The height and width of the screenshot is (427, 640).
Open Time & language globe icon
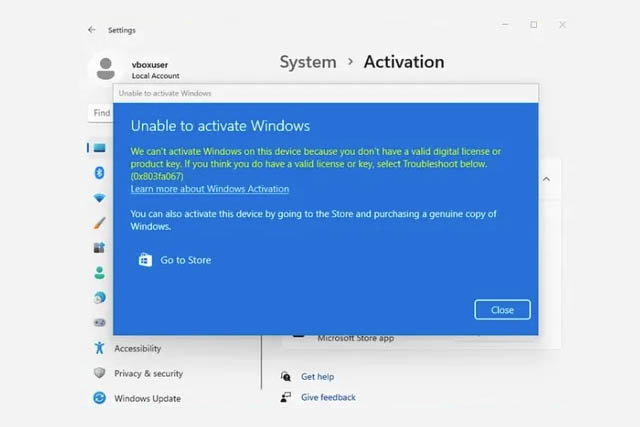(99, 297)
